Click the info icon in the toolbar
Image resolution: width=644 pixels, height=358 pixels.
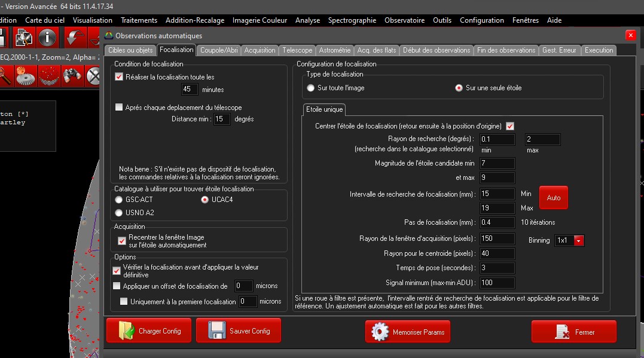click(x=47, y=37)
